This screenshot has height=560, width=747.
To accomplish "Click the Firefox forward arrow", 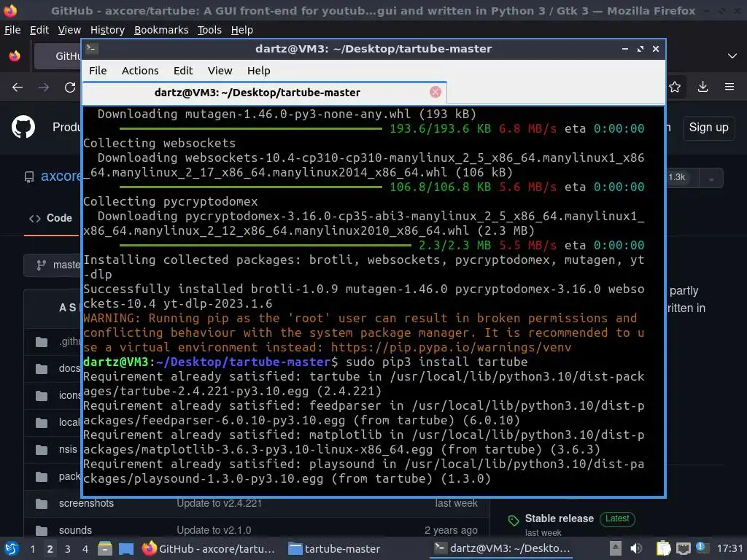I will (44, 87).
